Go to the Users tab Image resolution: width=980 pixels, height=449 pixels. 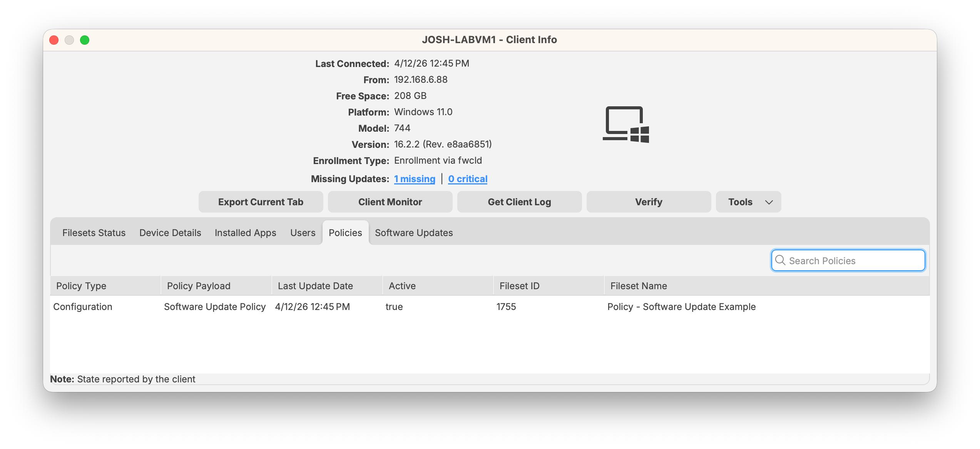pos(303,233)
